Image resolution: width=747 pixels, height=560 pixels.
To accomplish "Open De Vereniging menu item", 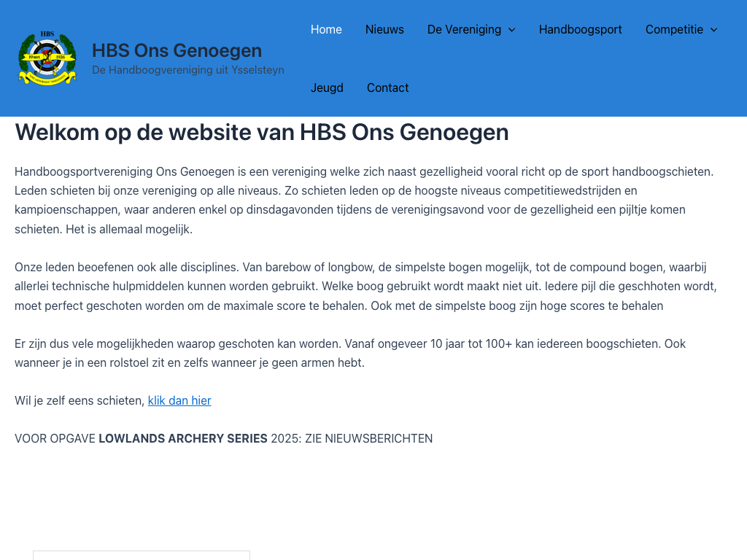I will pyautogui.click(x=464, y=29).
